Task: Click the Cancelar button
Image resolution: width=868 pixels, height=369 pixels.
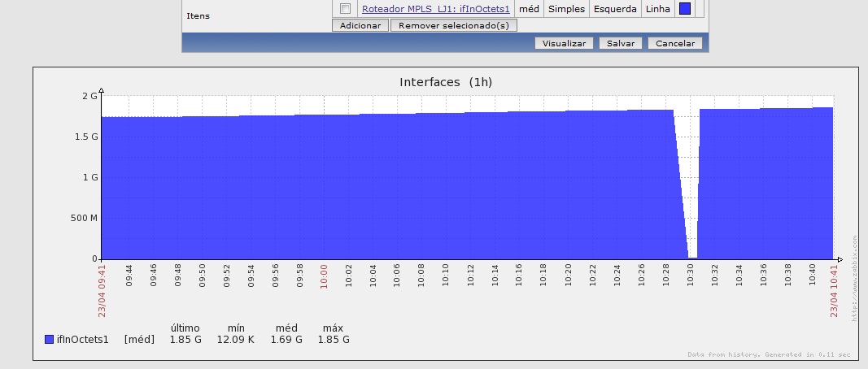Action: pos(675,43)
